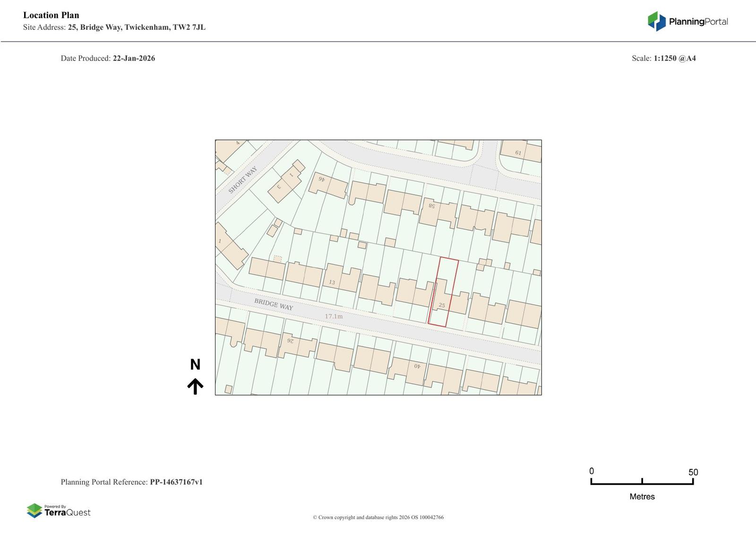
Task: Click the Location Plan title
Action: click(x=51, y=15)
